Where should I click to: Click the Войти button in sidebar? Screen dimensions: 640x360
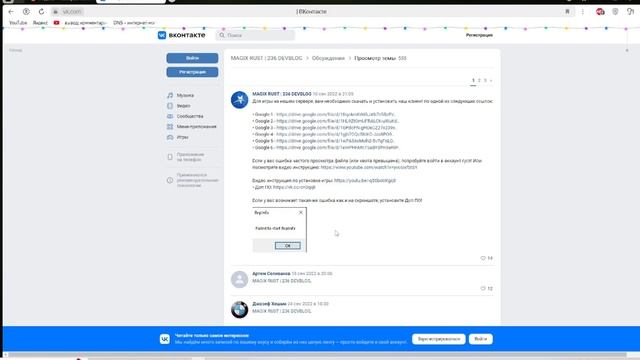tap(192, 58)
